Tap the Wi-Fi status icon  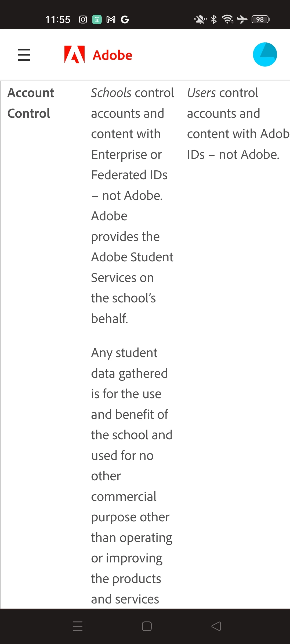tap(228, 19)
